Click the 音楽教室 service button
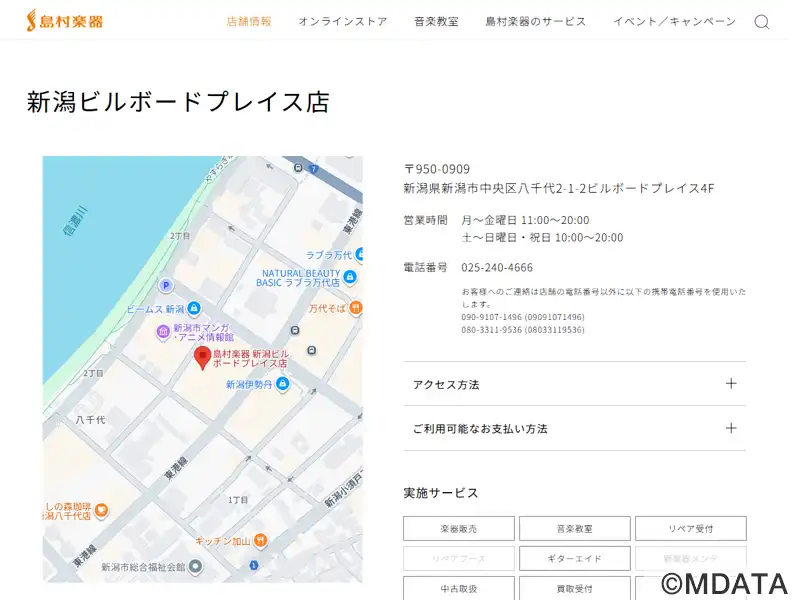This screenshot has width=800, height=600. [574, 529]
